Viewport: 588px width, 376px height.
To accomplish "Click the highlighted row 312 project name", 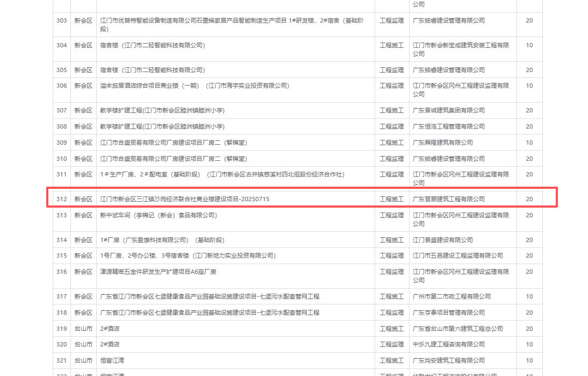I will pos(185,199).
